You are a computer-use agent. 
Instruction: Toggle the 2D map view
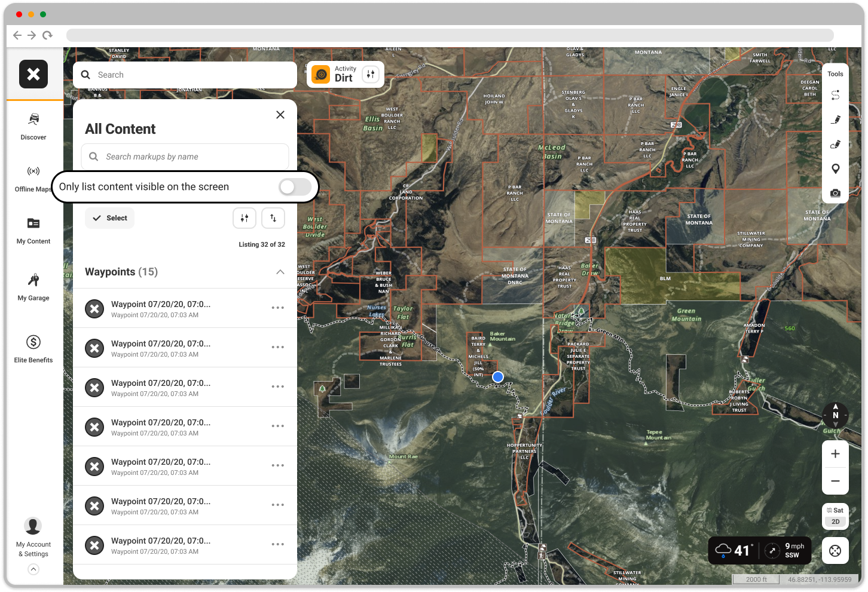click(x=835, y=522)
